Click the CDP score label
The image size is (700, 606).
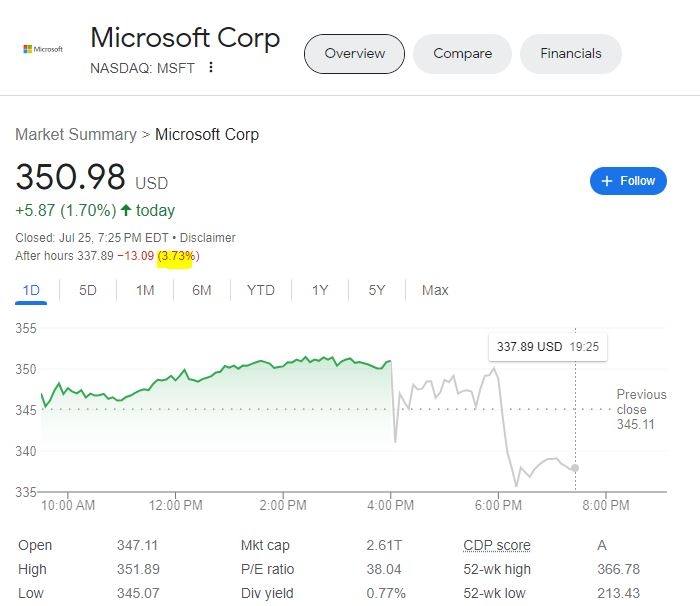point(497,545)
